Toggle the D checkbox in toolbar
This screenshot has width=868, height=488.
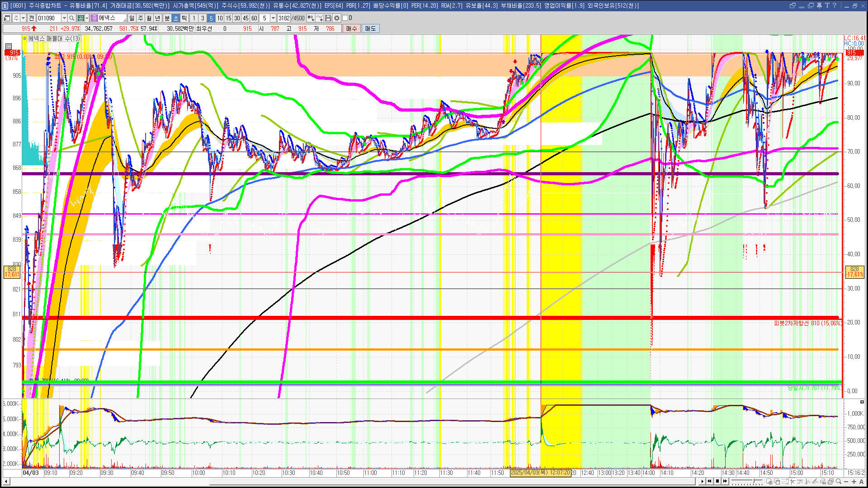coord(345,18)
